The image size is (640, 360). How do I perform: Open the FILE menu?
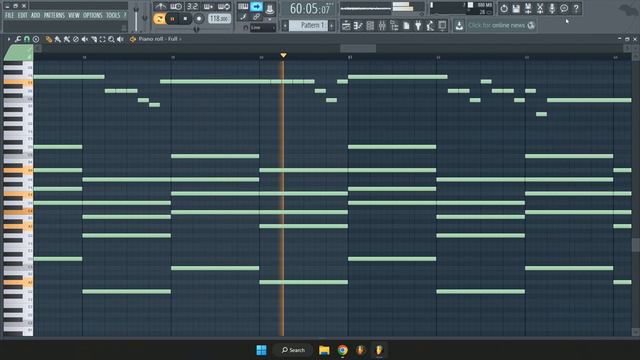(x=9, y=16)
